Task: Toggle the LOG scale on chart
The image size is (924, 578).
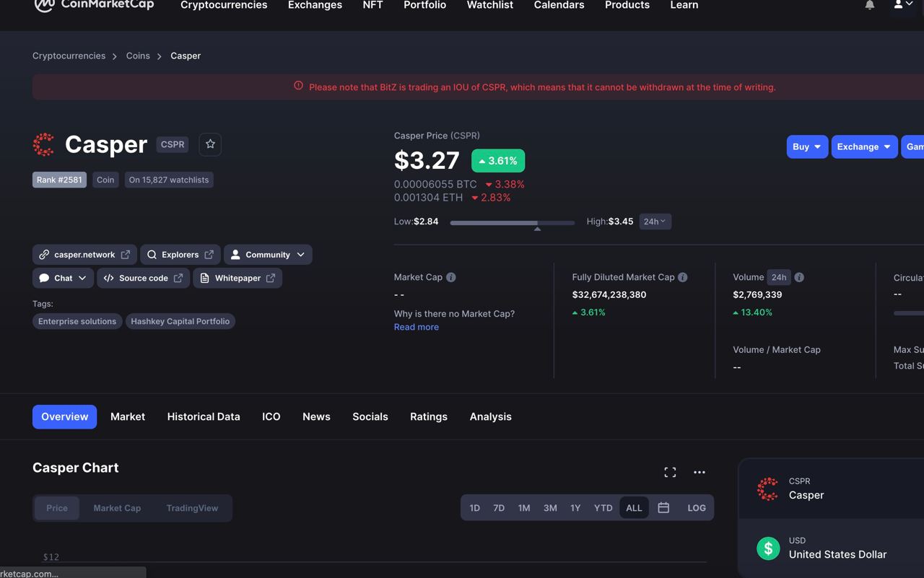Action: pyautogui.click(x=697, y=508)
